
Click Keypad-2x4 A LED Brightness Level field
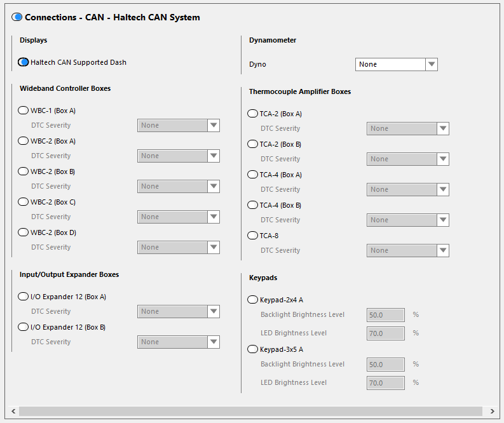click(386, 333)
